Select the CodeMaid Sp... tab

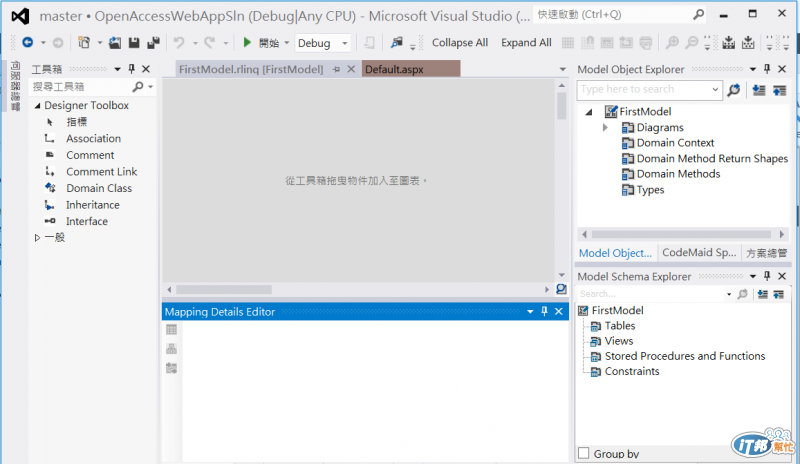tap(699, 253)
